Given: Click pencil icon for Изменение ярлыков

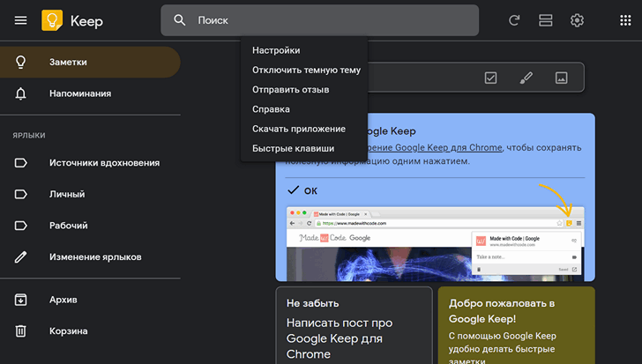Looking at the screenshot, I should click(x=20, y=256).
